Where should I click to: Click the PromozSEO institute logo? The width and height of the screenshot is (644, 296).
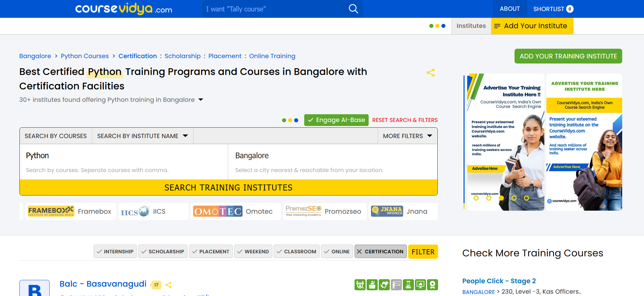coord(304,211)
